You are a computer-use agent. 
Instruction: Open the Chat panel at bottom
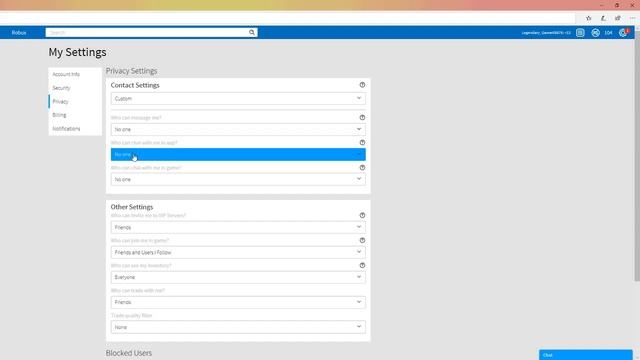(x=586, y=355)
